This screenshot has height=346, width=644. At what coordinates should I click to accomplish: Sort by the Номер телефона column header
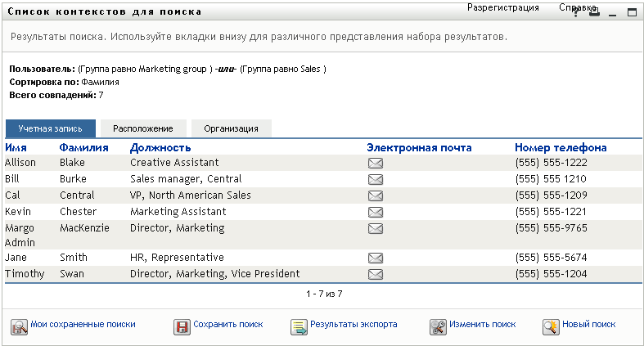click(x=561, y=148)
